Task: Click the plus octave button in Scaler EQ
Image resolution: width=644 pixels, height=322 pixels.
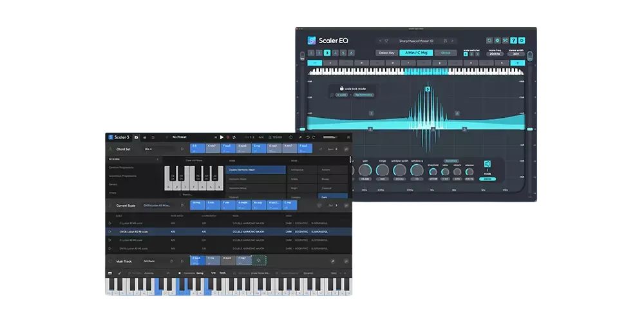Action: [518, 63]
